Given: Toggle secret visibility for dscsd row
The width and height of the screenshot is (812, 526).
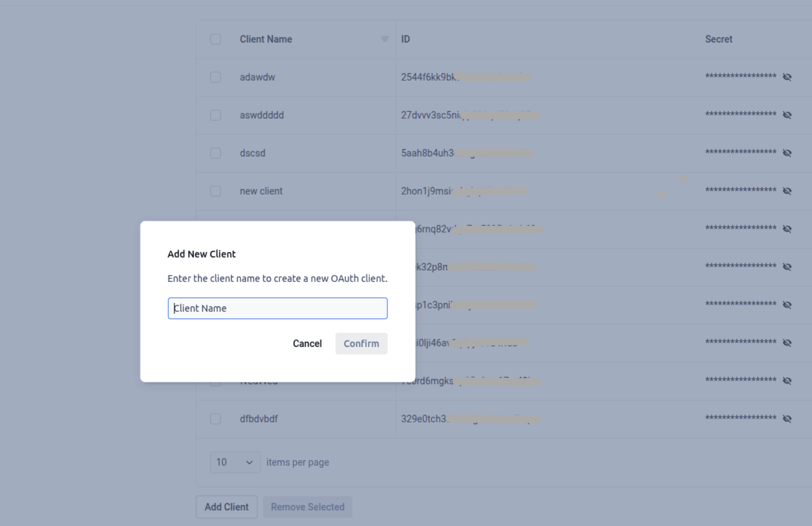Looking at the screenshot, I should click(787, 153).
